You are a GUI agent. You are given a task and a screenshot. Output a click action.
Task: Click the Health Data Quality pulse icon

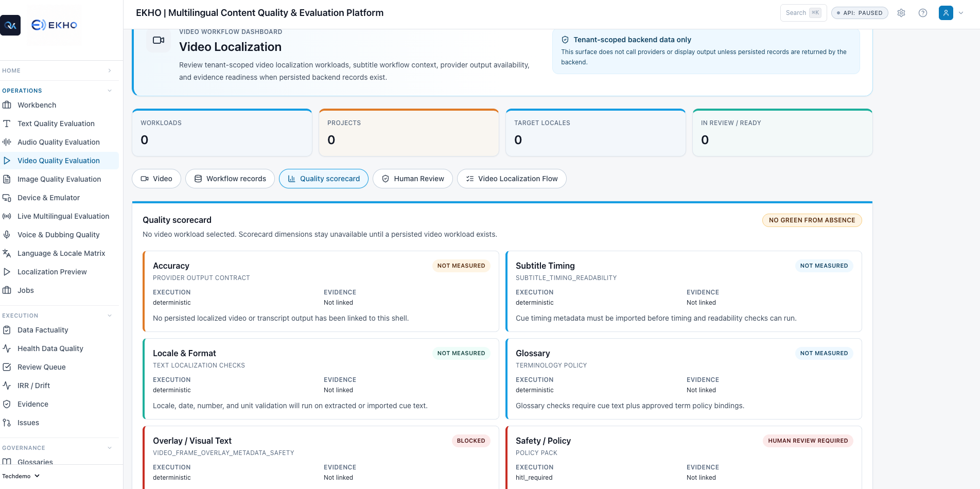pyautogui.click(x=7, y=348)
